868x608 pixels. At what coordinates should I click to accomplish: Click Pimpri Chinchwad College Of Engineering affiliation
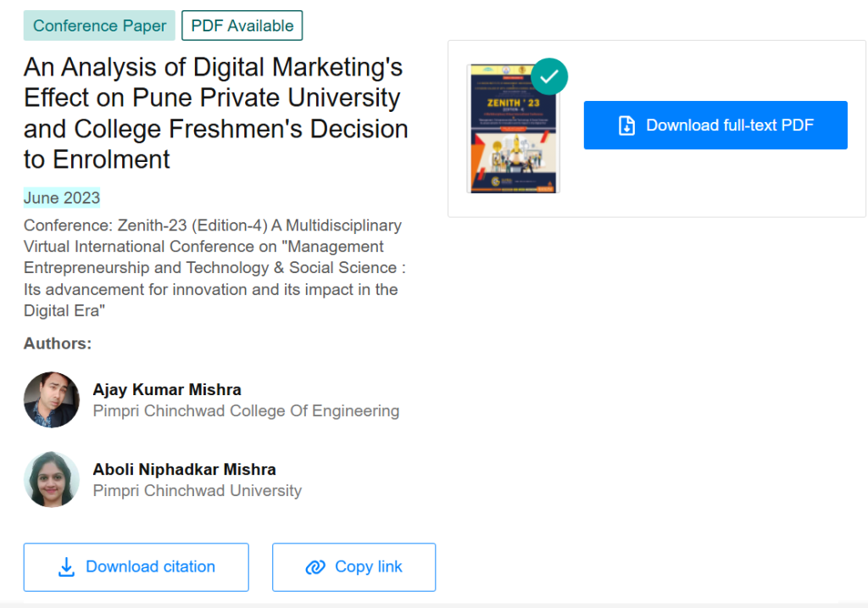(246, 410)
